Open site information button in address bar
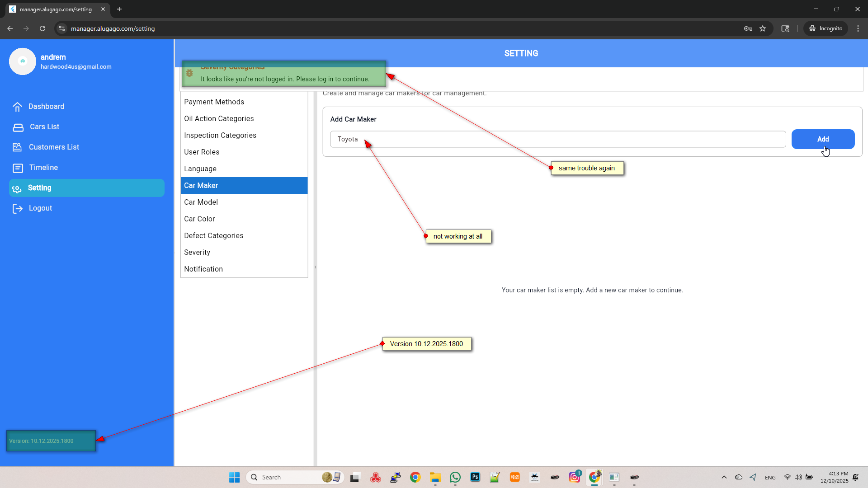 coord(62,28)
